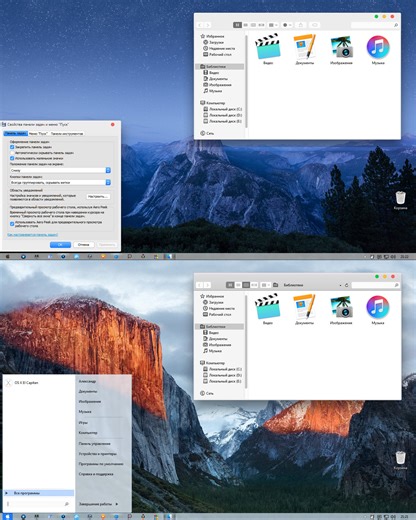The image size is (416, 520).
Task: Click the Настроить... notification area button
Action: [x=98, y=197]
